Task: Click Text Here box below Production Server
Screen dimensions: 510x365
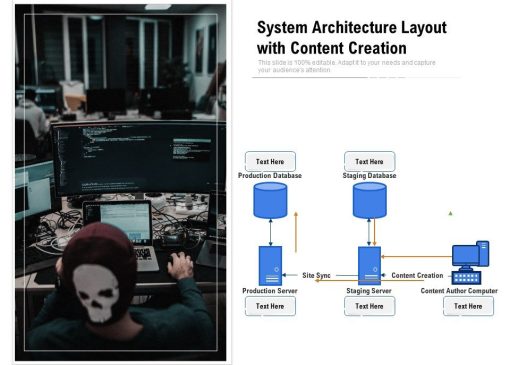Action: coord(270,306)
